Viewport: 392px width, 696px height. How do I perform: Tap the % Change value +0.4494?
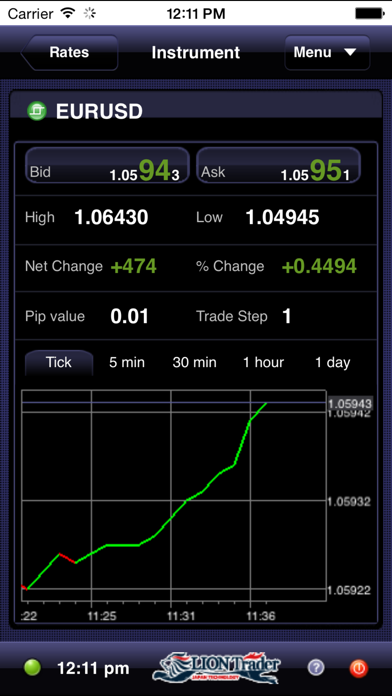click(x=319, y=266)
